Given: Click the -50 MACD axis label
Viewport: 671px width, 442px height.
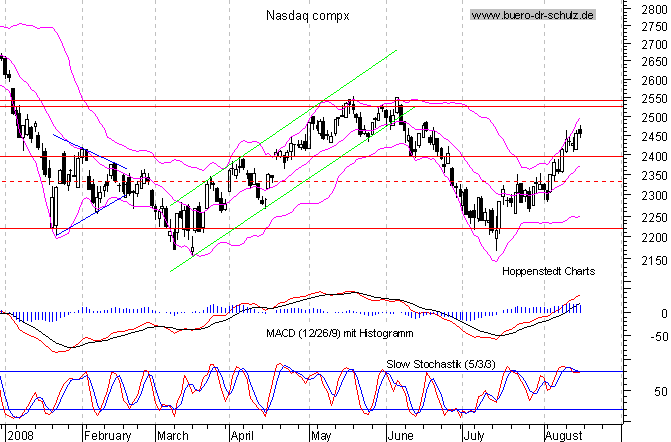Looking at the screenshot, I should click(650, 337).
